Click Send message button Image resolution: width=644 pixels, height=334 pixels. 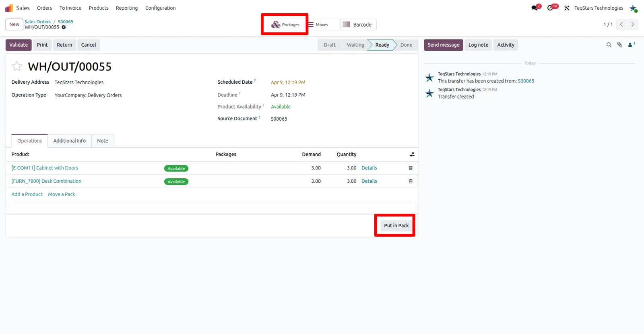(444, 45)
